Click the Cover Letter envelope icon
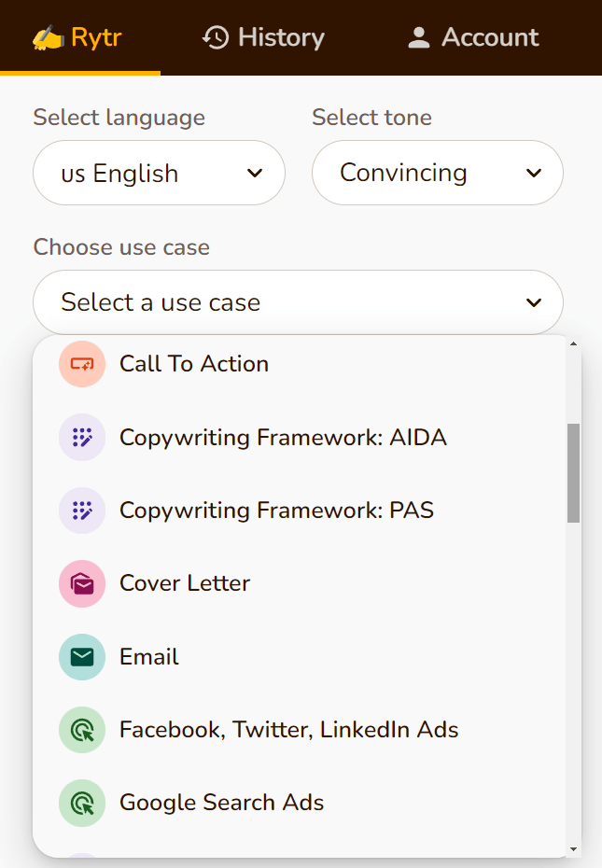 coord(80,584)
